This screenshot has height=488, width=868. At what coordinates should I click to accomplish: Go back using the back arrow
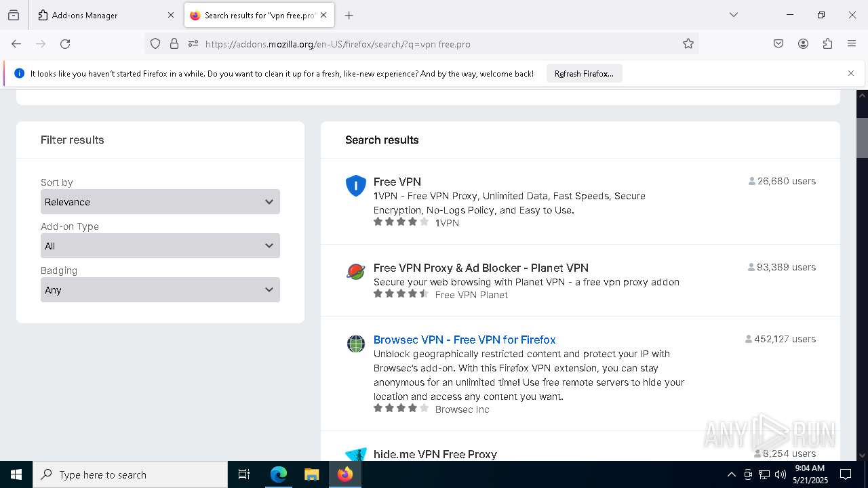[x=16, y=44]
